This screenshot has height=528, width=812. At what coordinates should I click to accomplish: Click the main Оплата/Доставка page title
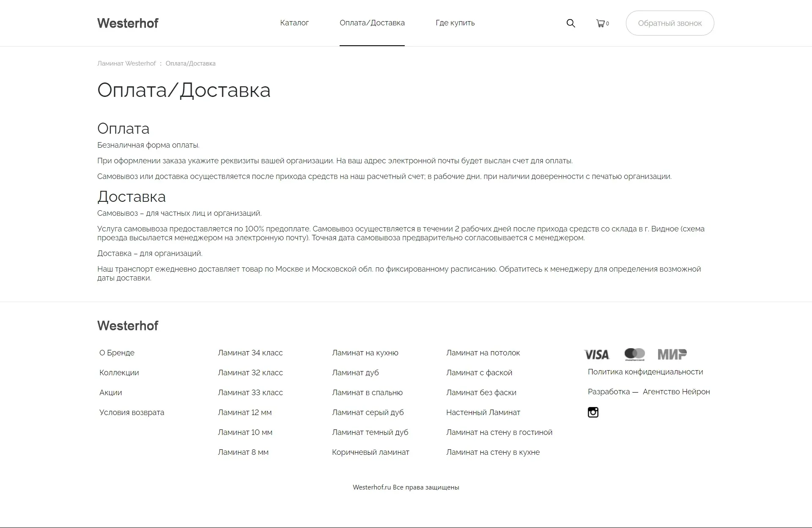[184, 90]
